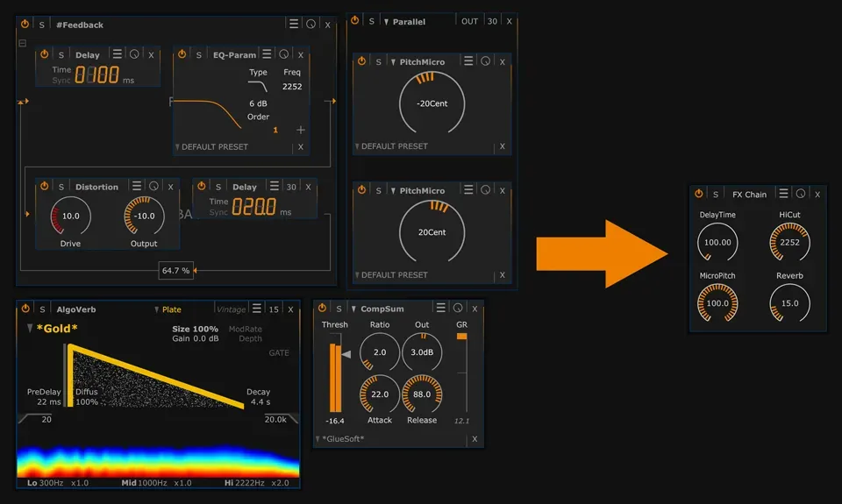842x504 pixels.
Task: Toggle power on the Distortion module
Action: (x=45, y=186)
